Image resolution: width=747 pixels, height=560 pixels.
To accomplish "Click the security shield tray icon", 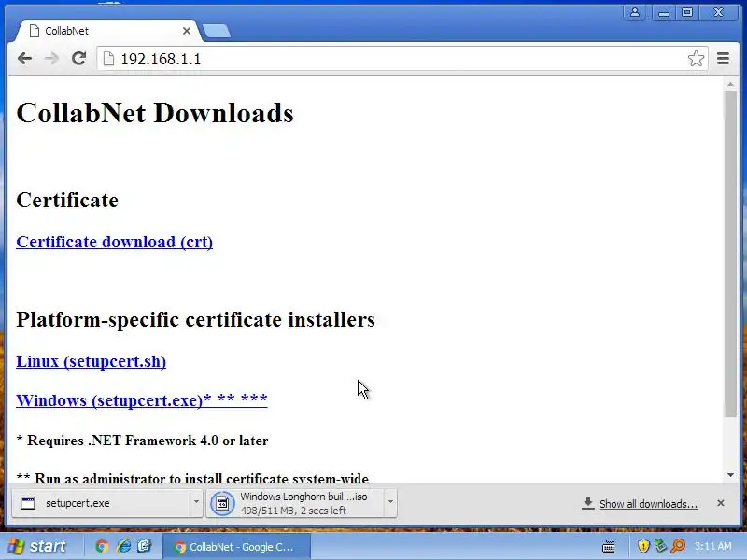I will coord(643,546).
